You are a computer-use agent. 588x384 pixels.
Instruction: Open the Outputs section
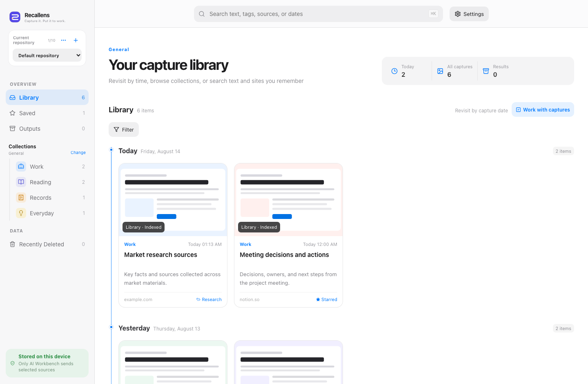[x=47, y=129]
